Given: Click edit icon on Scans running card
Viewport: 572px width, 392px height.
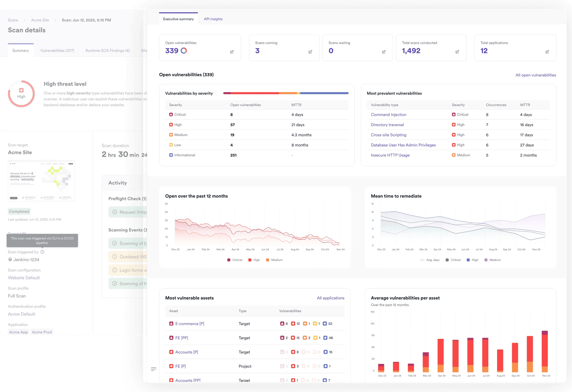Looking at the screenshot, I should [310, 52].
